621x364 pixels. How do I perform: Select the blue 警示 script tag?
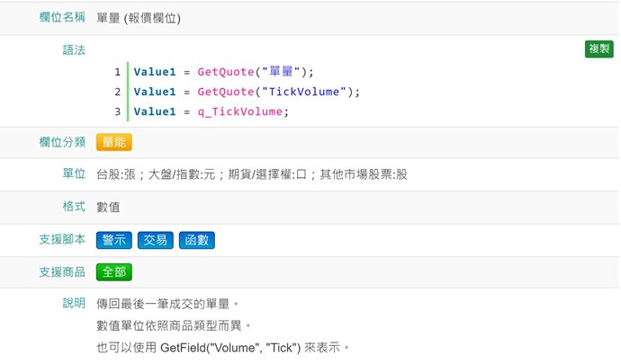coord(114,240)
